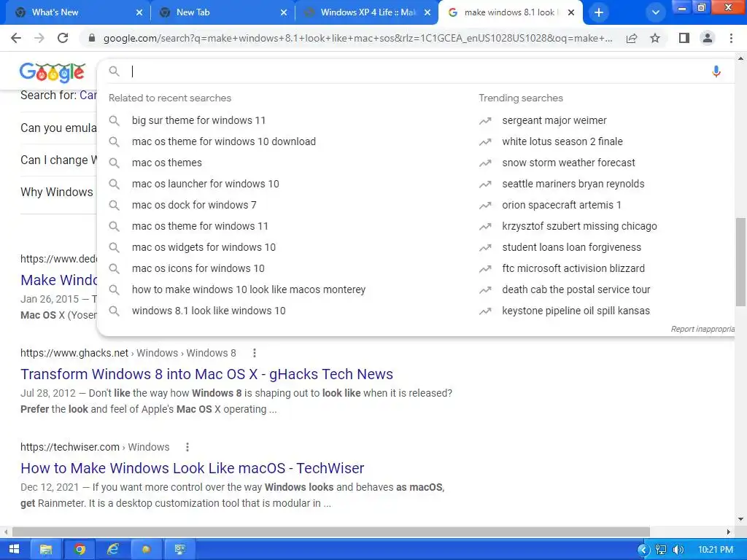The image size is (747, 560).
Task: Choose windows 8.1 look like windows 10
Action: pos(209,311)
